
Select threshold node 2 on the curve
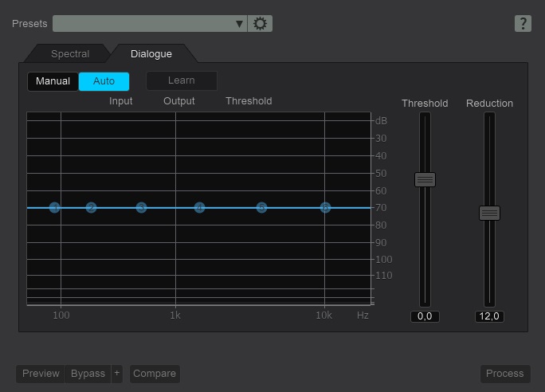pos(92,208)
